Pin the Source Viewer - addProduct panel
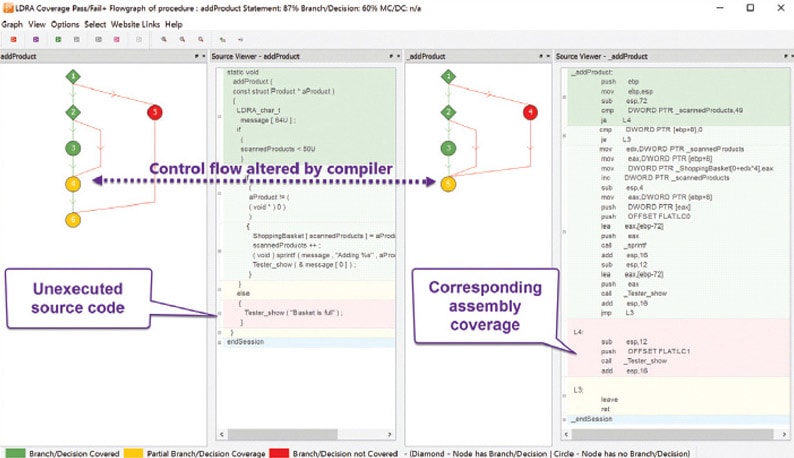794x458 pixels. (x=391, y=56)
